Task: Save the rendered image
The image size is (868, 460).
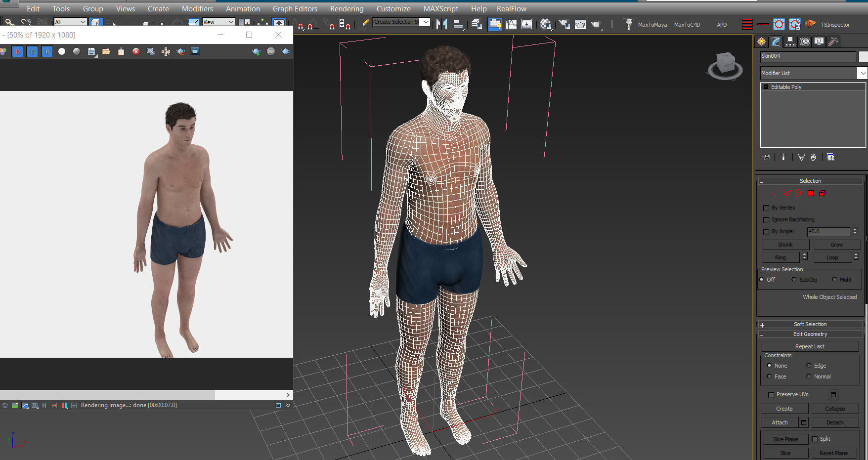Action: [91, 51]
